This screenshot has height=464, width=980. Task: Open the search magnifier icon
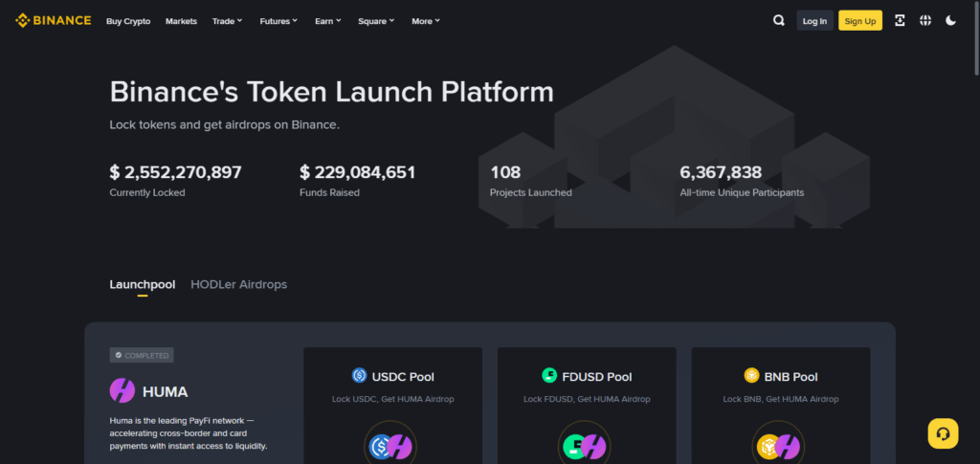[x=778, y=21]
